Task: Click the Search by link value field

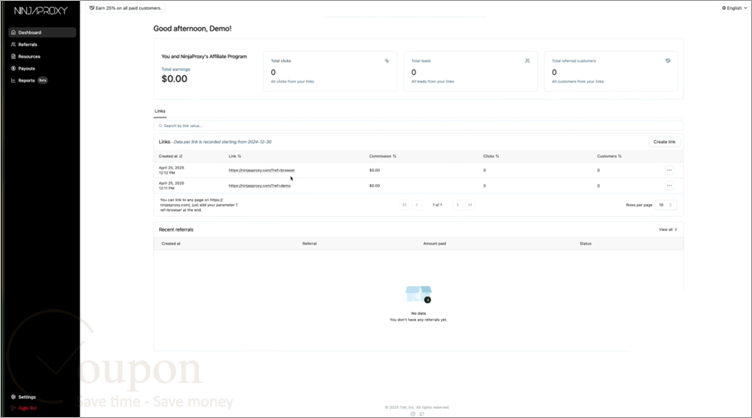Action: click(418, 126)
